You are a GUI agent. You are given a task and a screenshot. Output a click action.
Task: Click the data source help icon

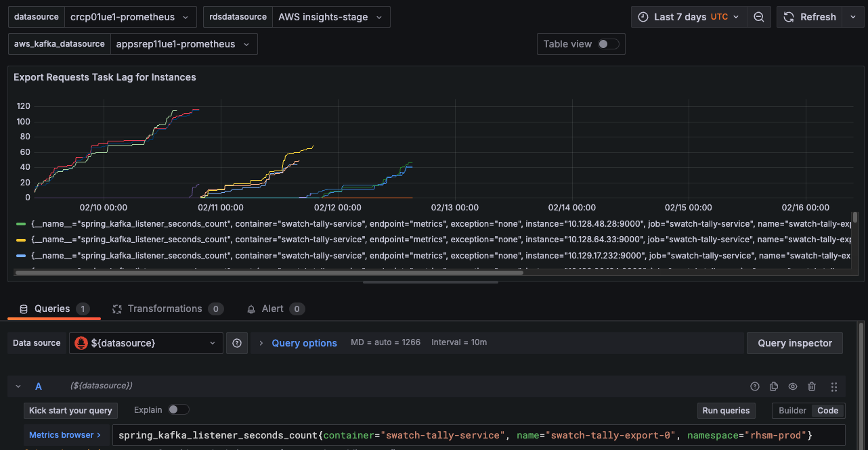click(237, 343)
